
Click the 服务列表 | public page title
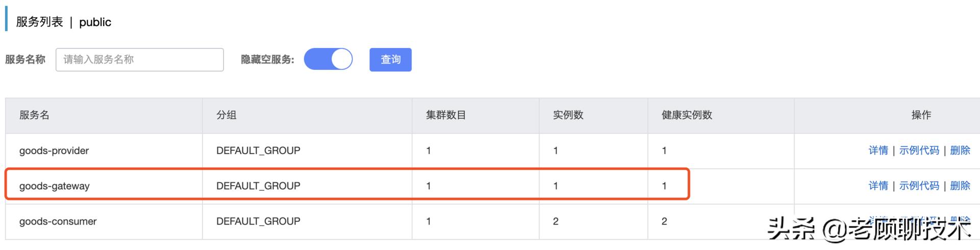(64, 22)
